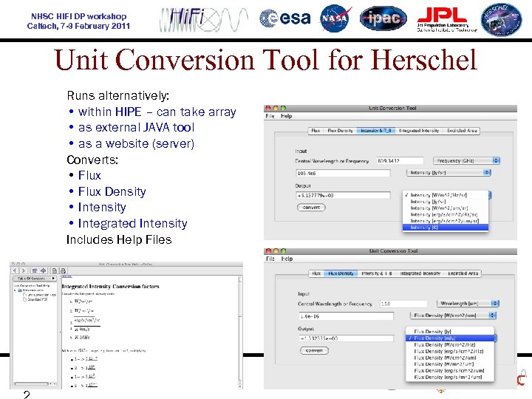532x399 pixels.
Task: Open the Frequency [GHz] dropdown
Action: tap(466, 161)
